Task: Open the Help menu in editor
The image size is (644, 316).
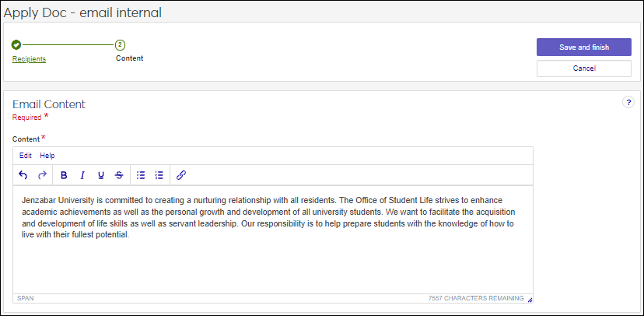Action: (47, 156)
